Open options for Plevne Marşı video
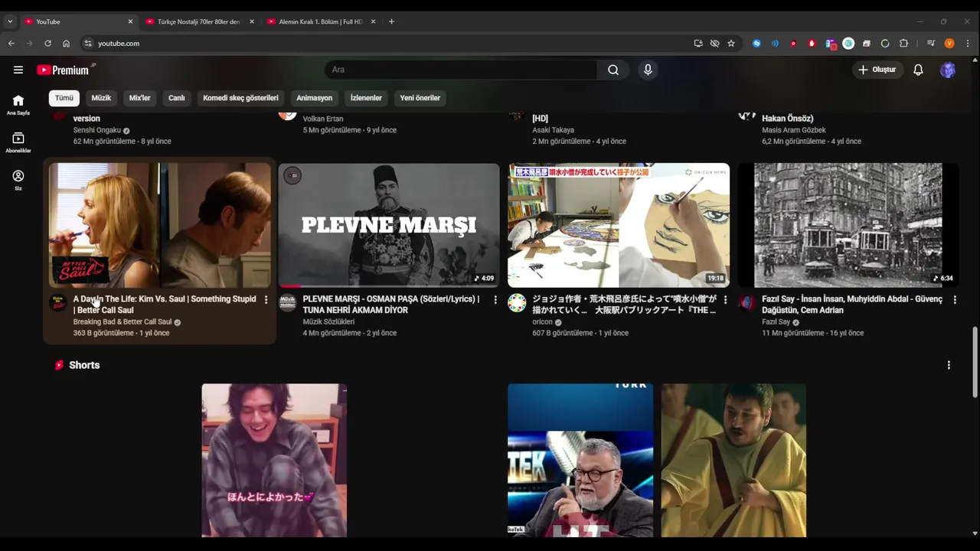This screenshot has height=551, width=980. (495, 300)
